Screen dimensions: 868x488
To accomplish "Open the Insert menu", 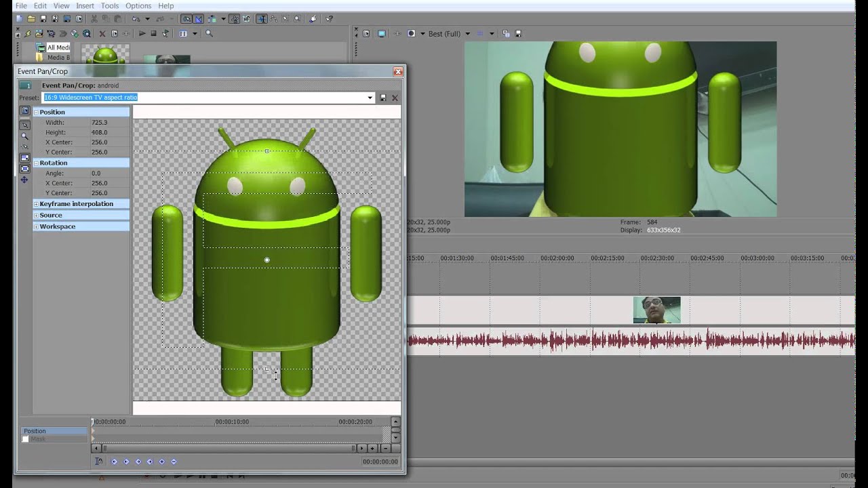I will [x=85, y=6].
